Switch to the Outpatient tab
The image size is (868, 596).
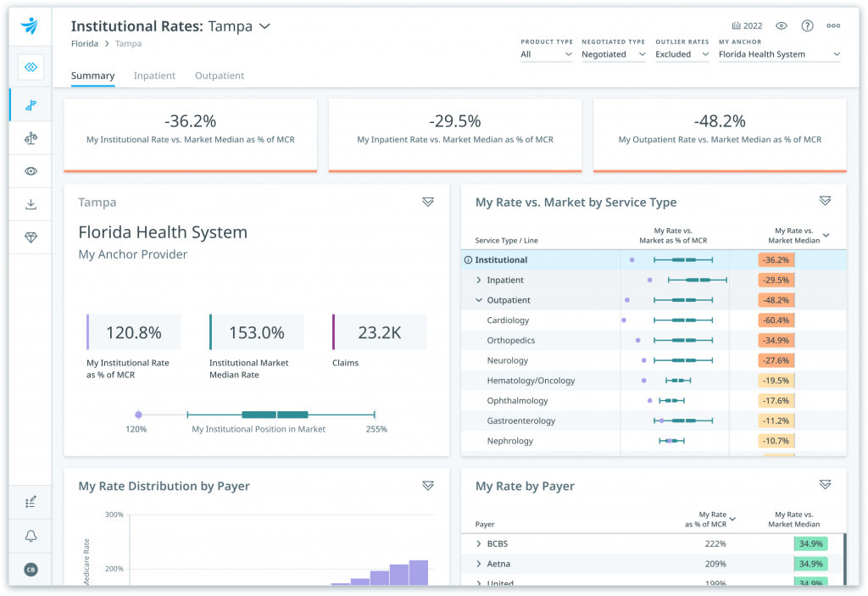219,75
